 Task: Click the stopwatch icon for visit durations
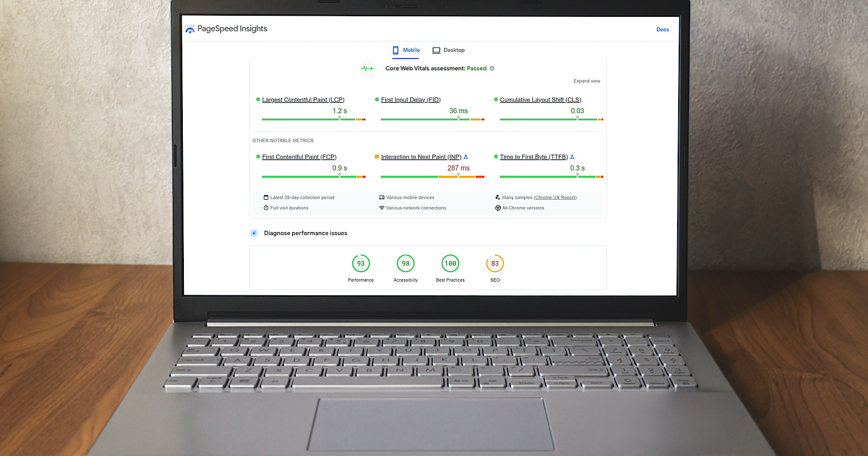point(266,208)
